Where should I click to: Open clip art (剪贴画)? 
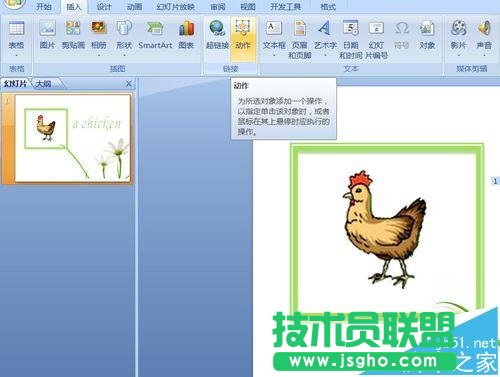pyautogui.click(x=73, y=35)
